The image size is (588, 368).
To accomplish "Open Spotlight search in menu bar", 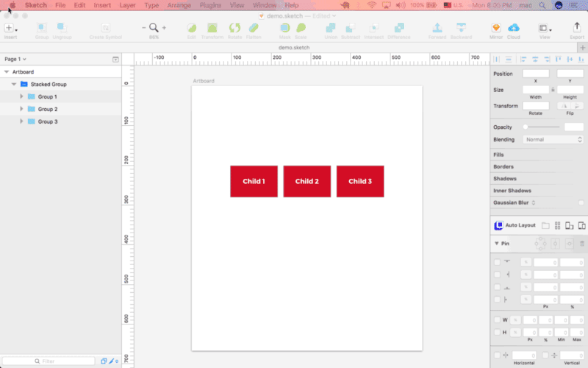I will tap(542, 5).
